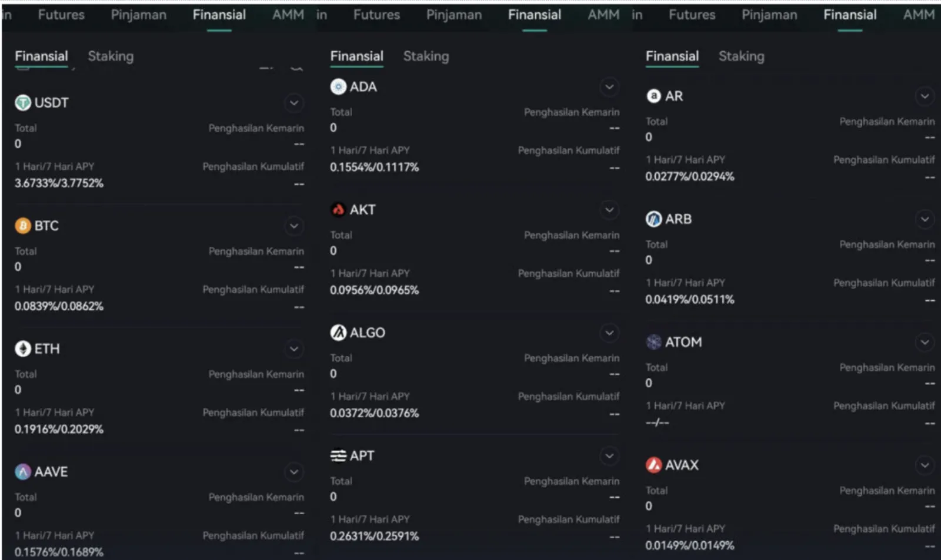Select the Finansial sub-tab in the USDT panel
This screenshot has height=560, width=941.
pos(41,56)
